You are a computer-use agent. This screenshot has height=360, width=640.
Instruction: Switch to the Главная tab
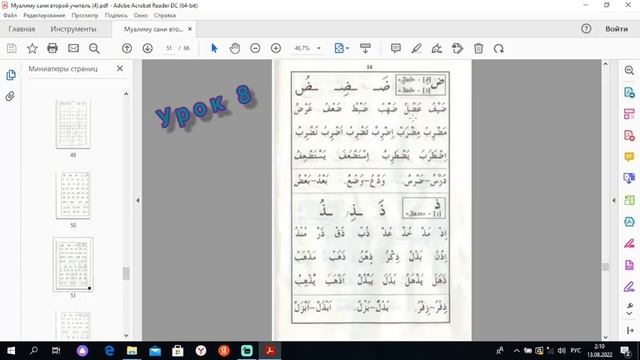point(22,29)
